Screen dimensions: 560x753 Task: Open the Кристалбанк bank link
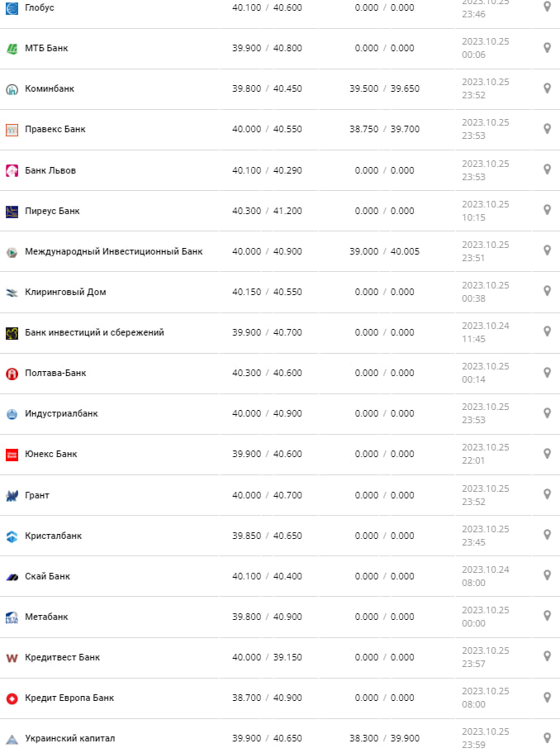click(53, 536)
